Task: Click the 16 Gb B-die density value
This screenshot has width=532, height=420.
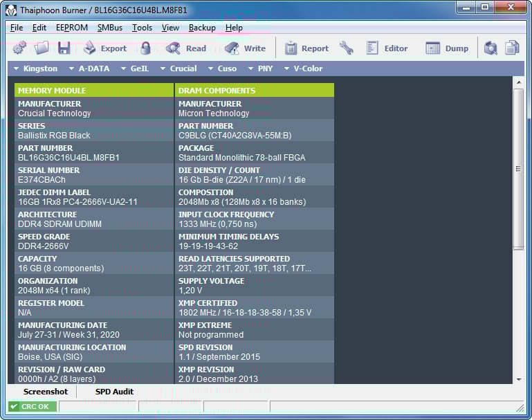Action: 242,180
